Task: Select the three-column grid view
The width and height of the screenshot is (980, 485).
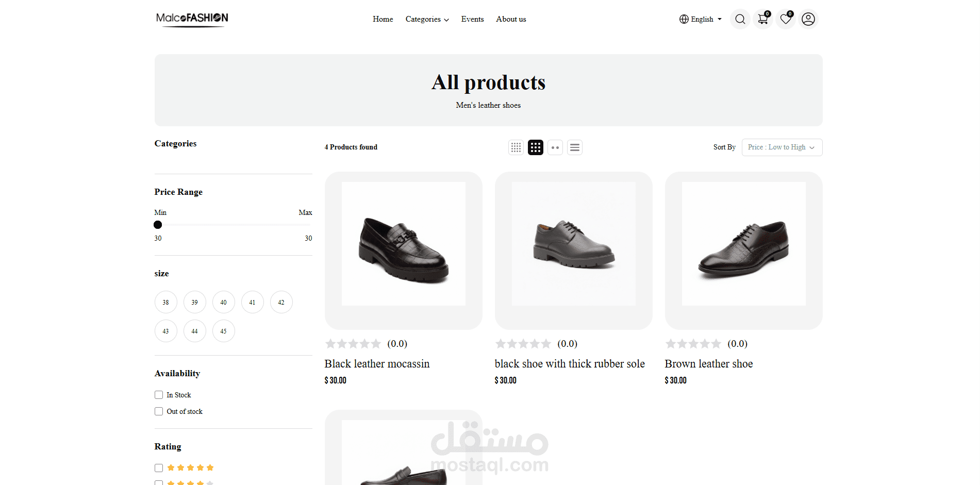Action: (x=536, y=147)
